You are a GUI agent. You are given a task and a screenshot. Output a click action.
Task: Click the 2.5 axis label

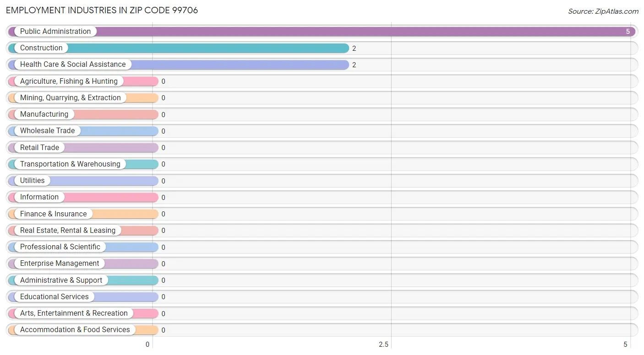pyautogui.click(x=383, y=344)
